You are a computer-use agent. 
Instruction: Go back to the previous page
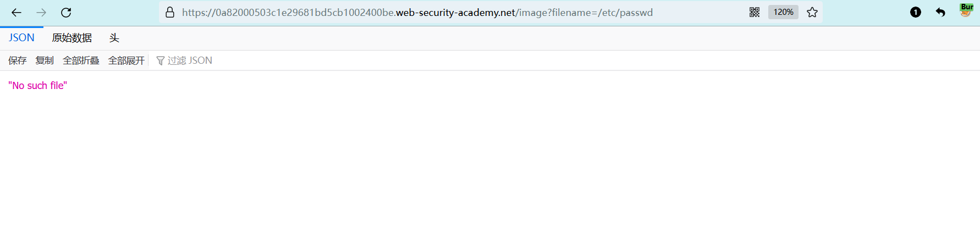(x=16, y=13)
